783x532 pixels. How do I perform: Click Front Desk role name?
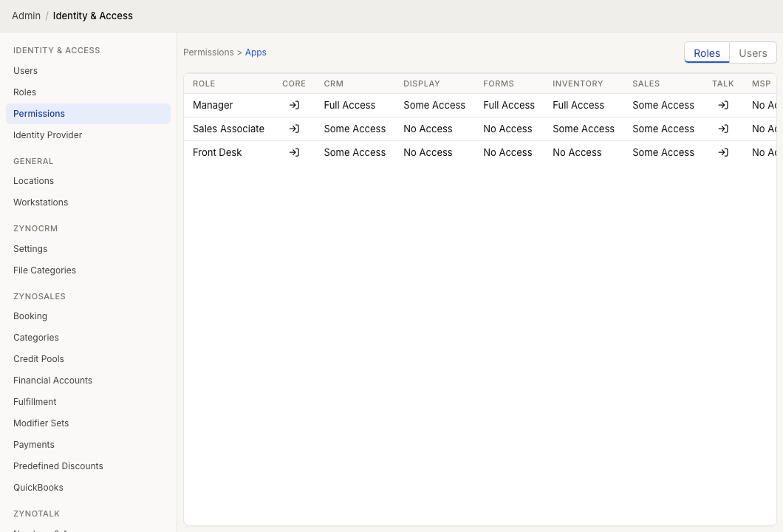point(217,152)
